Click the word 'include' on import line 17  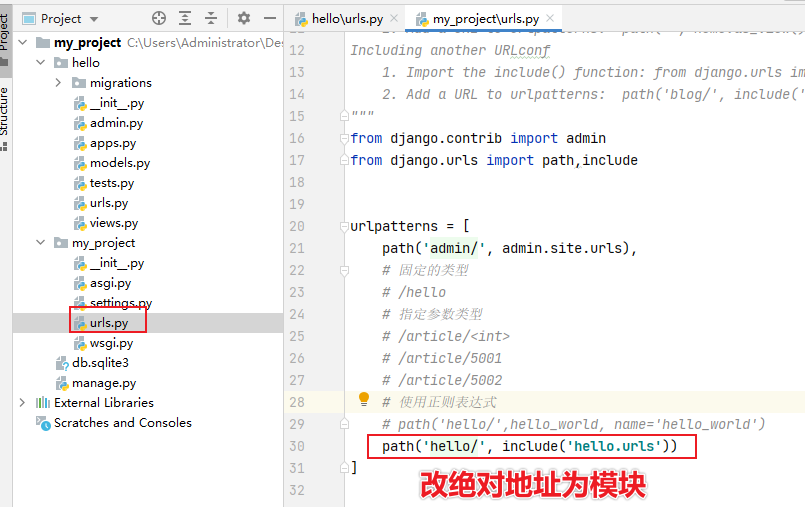coord(610,161)
